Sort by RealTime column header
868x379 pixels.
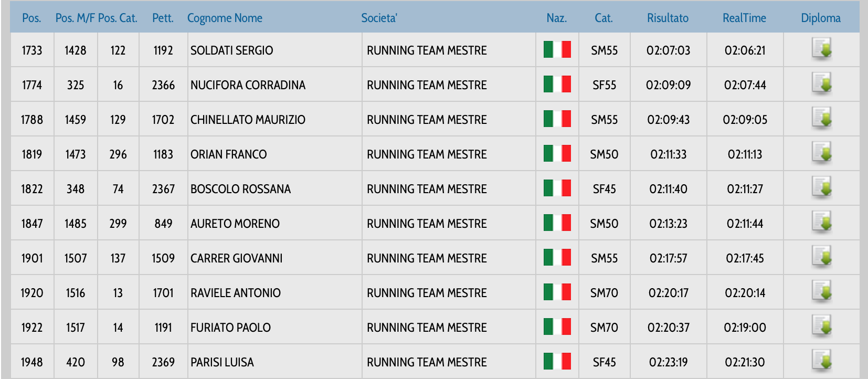coord(744,18)
